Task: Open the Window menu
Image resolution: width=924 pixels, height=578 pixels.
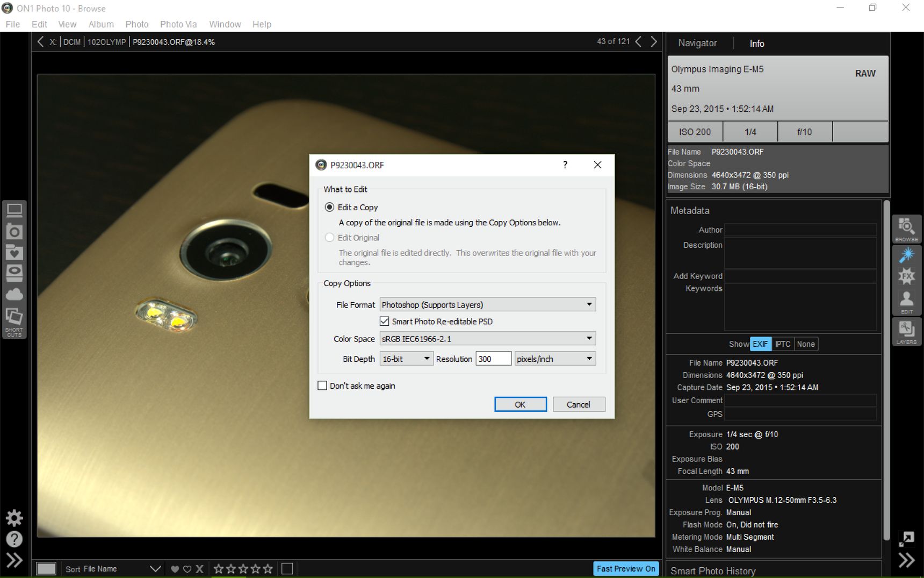Action: (225, 24)
